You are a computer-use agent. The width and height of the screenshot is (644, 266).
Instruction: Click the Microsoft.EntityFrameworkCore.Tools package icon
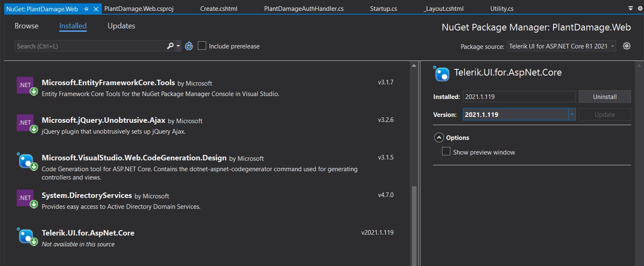pos(25,85)
